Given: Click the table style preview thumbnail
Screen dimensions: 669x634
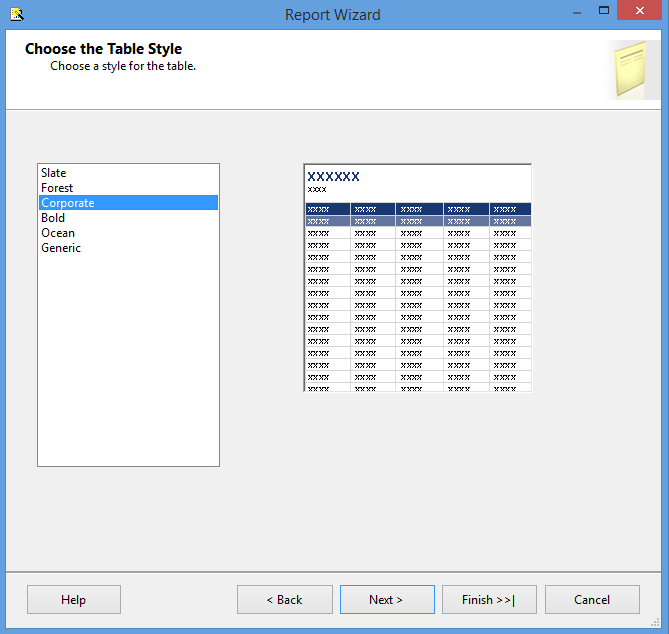Looking at the screenshot, I should tap(417, 300).
